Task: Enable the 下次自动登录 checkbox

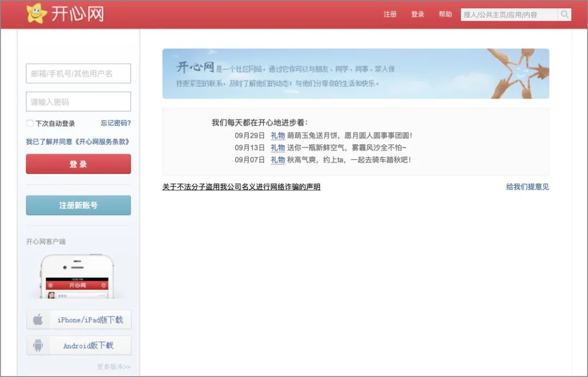Action: point(29,123)
